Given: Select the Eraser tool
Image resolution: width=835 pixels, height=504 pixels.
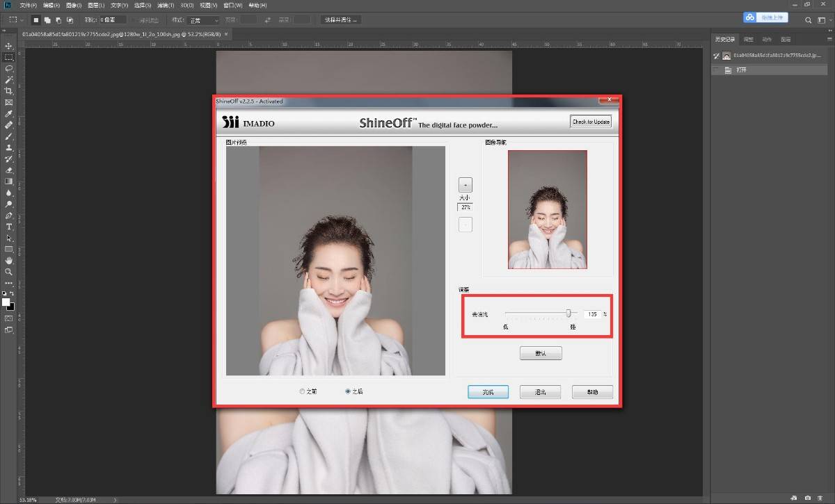Looking at the screenshot, I should tap(9, 170).
